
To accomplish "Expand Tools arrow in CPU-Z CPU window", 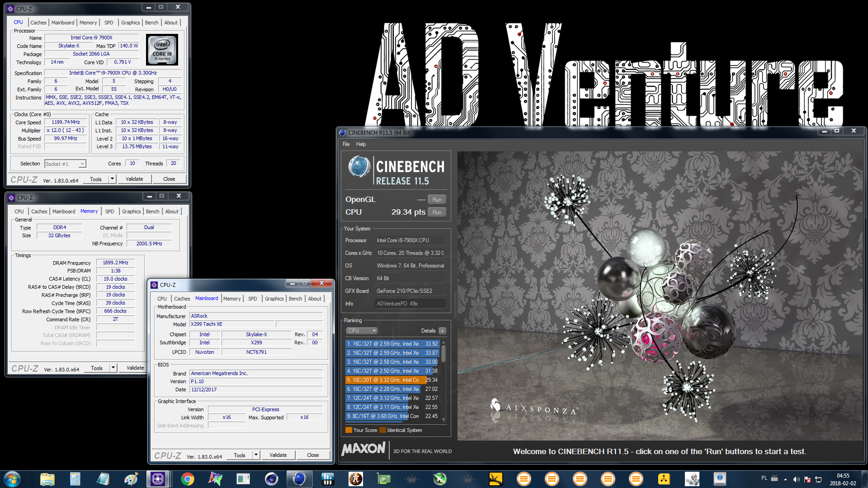I will click(112, 179).
